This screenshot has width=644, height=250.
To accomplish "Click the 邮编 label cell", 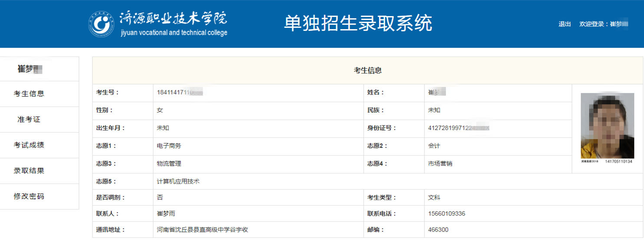I will point(394,230).
